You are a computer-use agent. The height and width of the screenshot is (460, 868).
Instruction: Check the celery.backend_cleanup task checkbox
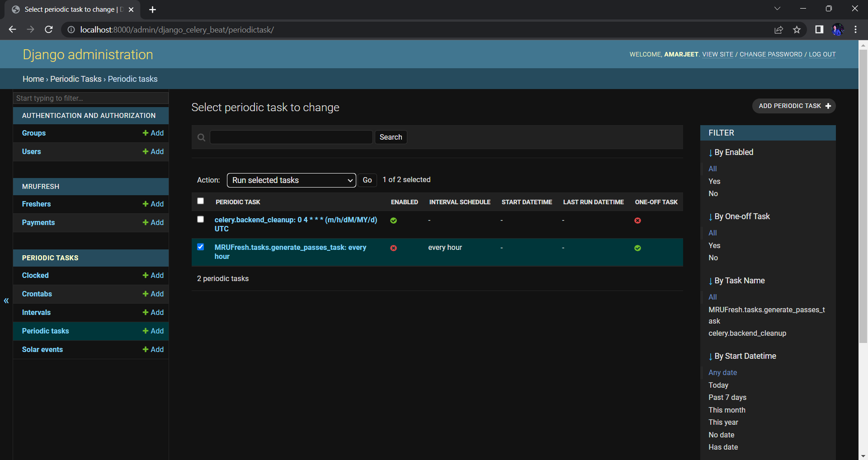coord(200,220)
